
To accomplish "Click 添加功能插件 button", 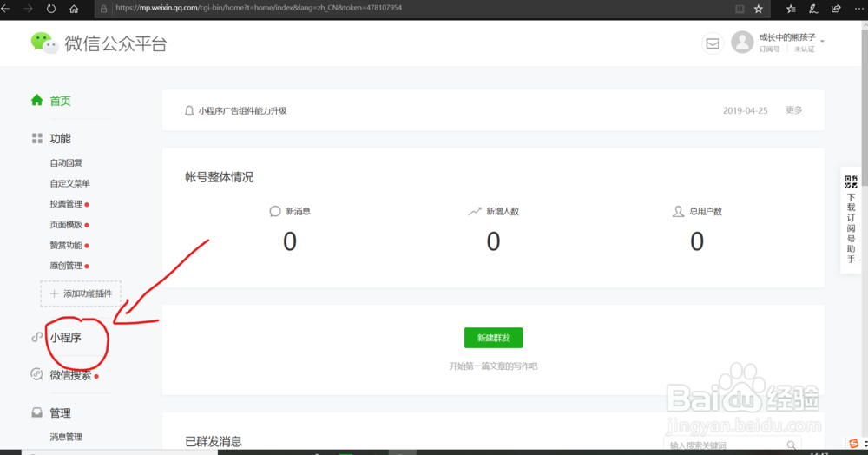I will tap(81, 293).
